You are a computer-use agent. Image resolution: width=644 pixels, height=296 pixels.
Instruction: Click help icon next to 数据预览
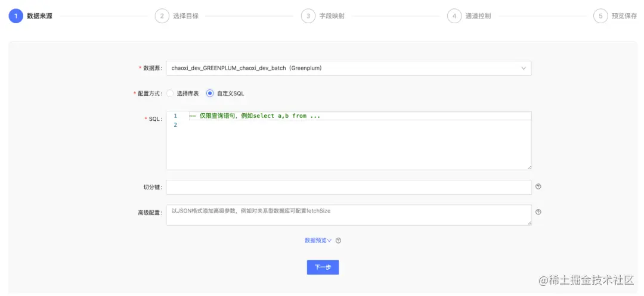(x=339, y=241)
